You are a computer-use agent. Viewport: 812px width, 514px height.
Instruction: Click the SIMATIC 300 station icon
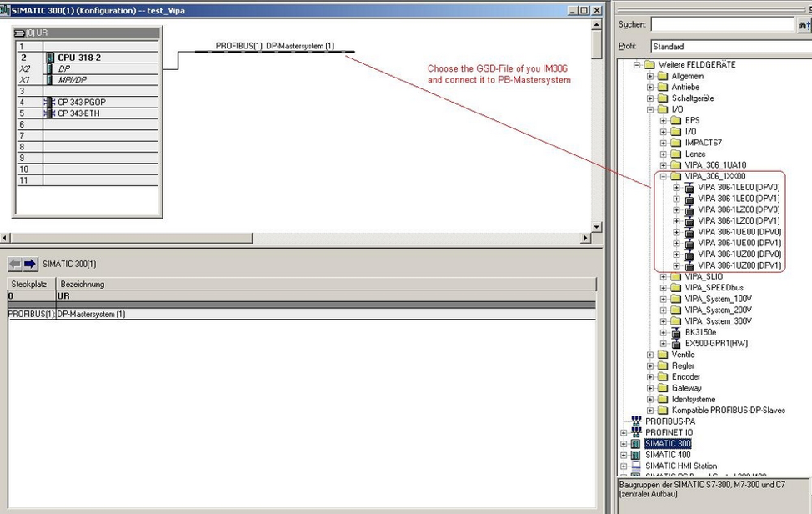[636, 444]
